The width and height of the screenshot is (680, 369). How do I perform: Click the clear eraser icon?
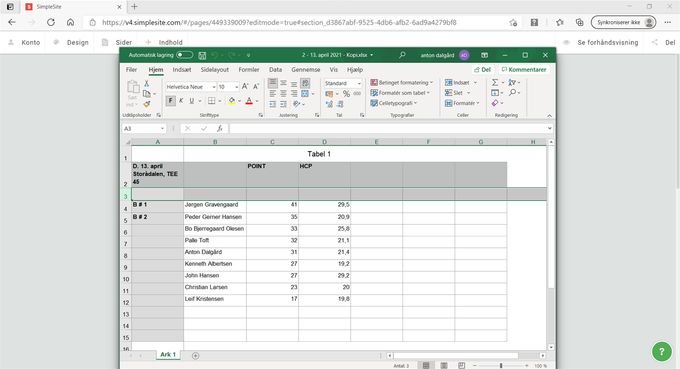pyautogui.click(x=495, y=103)
